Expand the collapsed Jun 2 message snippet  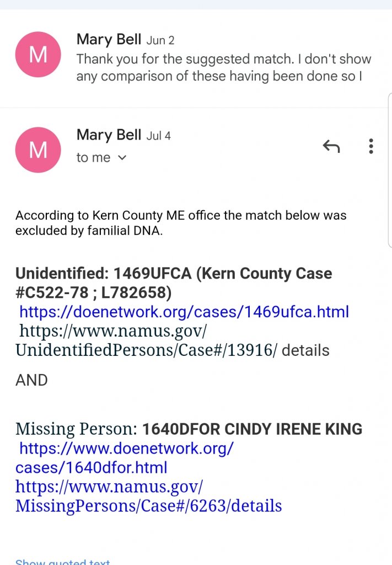223,67
